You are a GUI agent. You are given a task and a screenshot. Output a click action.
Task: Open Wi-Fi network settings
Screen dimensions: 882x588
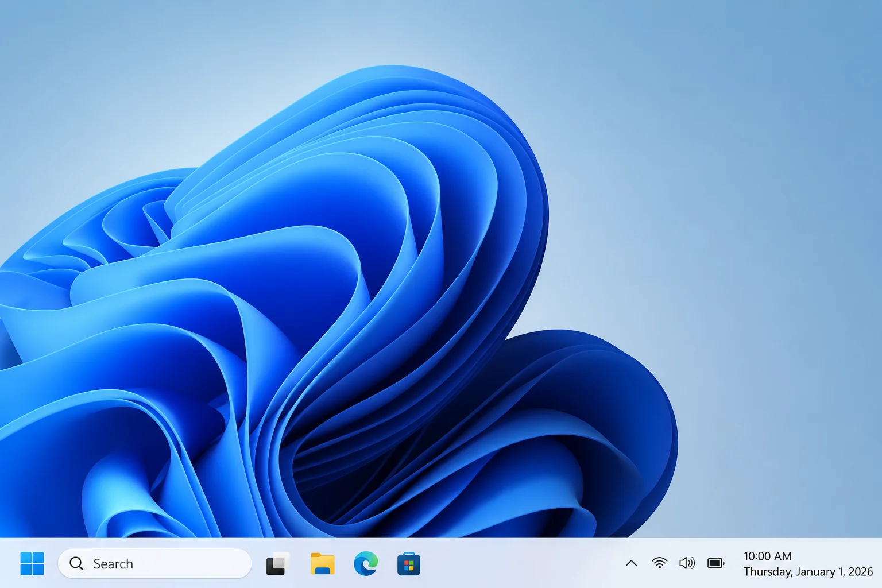tap(660, 563)
